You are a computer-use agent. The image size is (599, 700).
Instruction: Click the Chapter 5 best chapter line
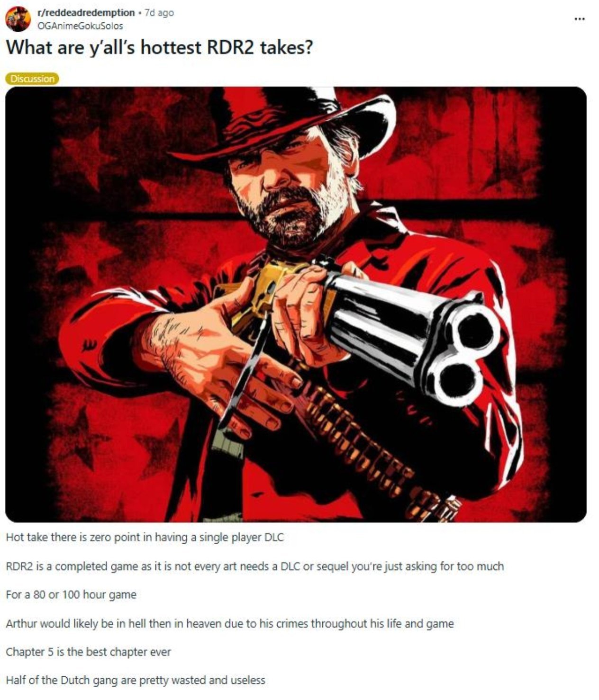(x=89, y=652)
